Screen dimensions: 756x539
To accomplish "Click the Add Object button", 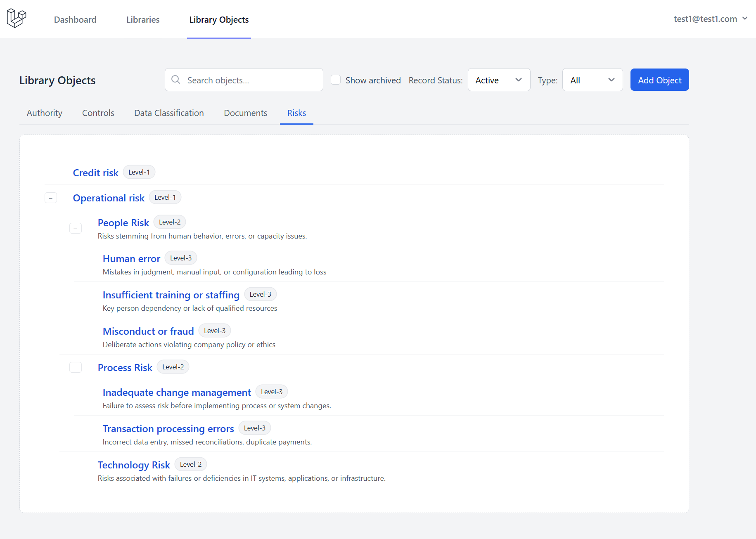I will (x=659, y=80).
